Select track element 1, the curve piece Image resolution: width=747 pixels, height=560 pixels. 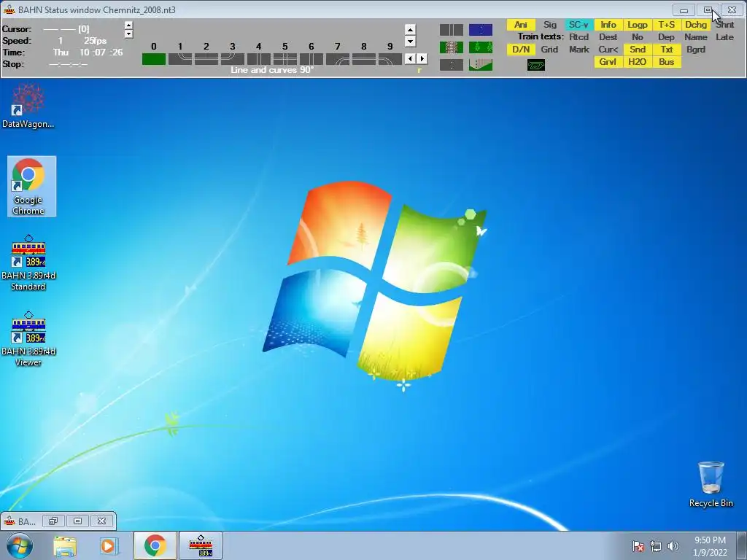point(180,59)
